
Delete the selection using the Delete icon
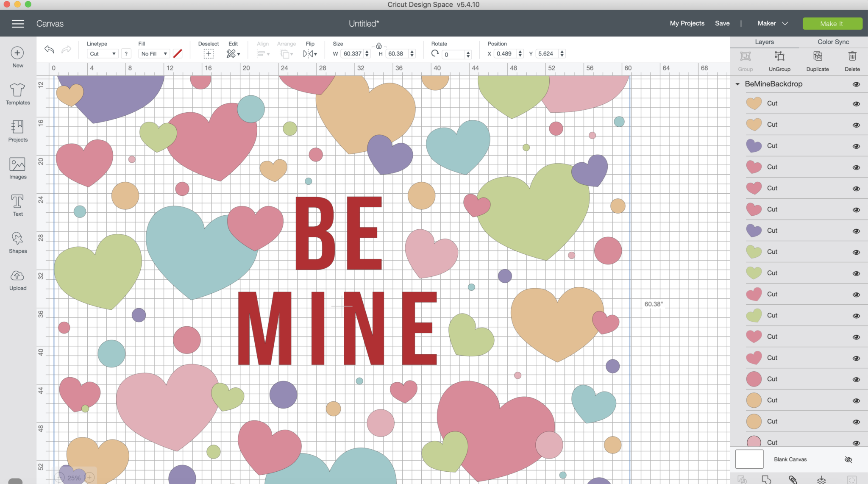click(852, 60)
